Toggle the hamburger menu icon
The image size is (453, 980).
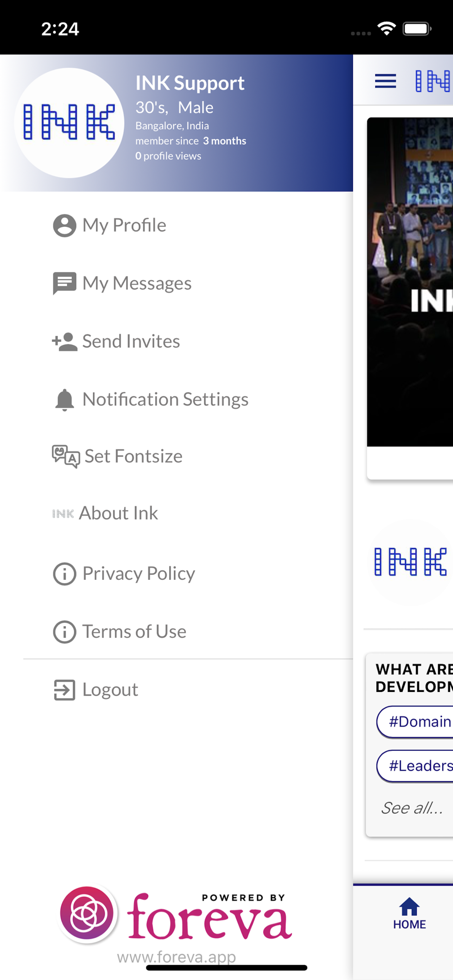coord(385,81)
